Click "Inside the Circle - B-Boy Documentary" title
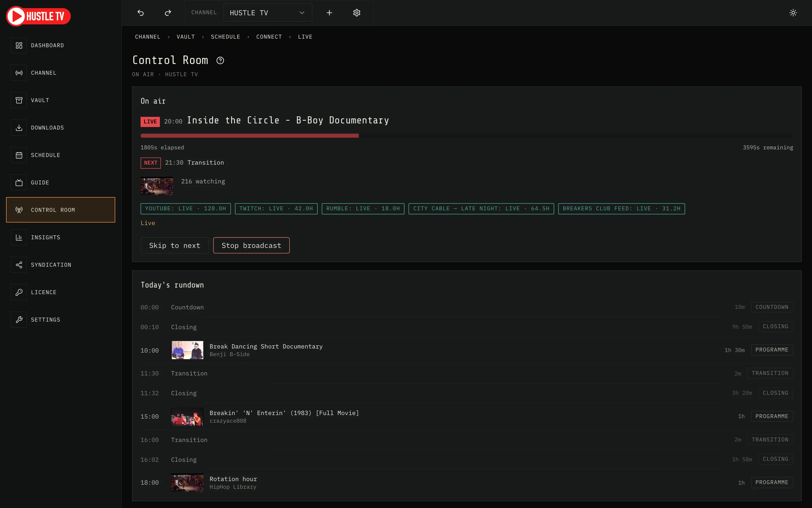The width and height of the screenshot is (812, 508). click(288, 121)
